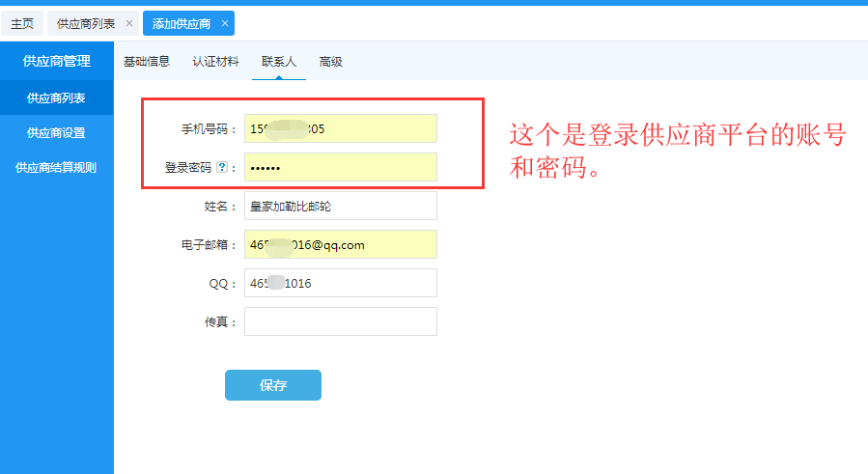Image resolution: width=868 pixels, height=474 pixels.
Task: Switch to the 主页 tab
Action: [21, 23]
